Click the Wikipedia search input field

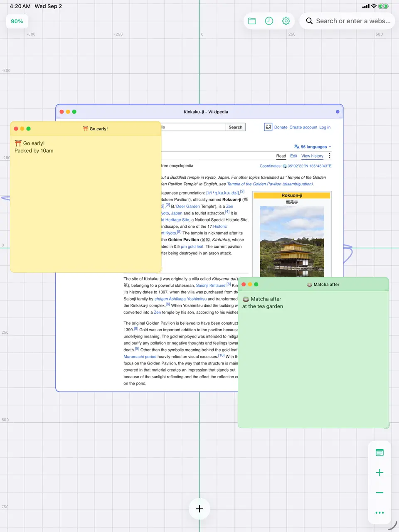tap(193, 127)
